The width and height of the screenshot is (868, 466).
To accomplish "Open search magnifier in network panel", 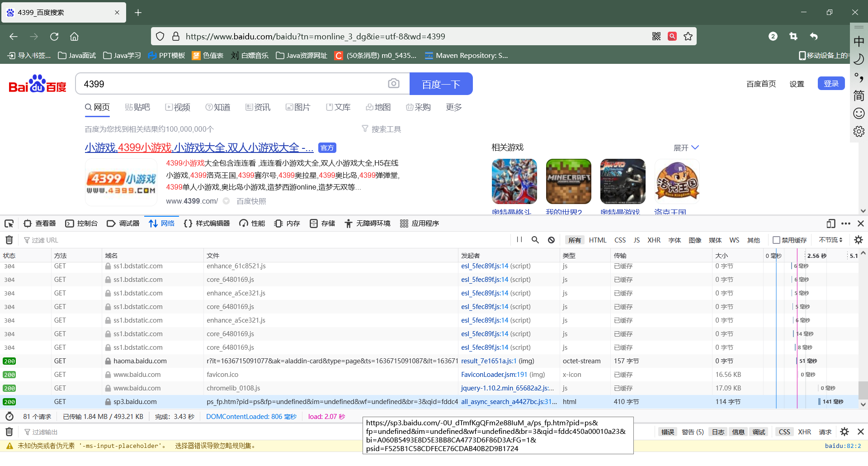I will coord(535,240).
